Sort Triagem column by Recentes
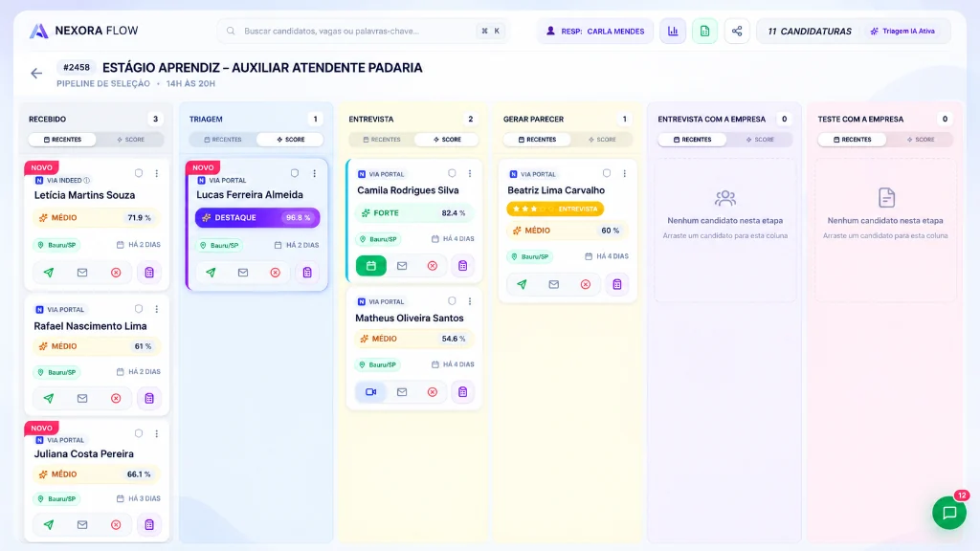This screenshot has height=551, width=980. [x=222, y=140]
